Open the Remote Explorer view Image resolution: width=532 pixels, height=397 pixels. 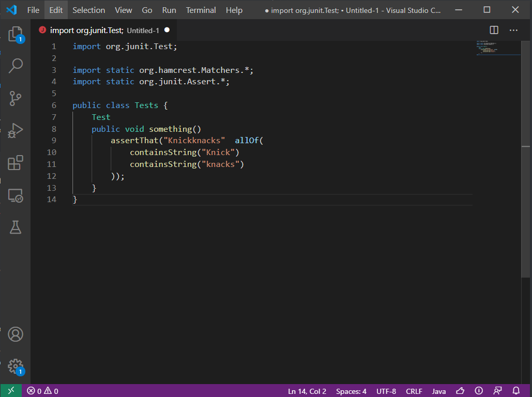pyautogui.click(x=16, y=195)
